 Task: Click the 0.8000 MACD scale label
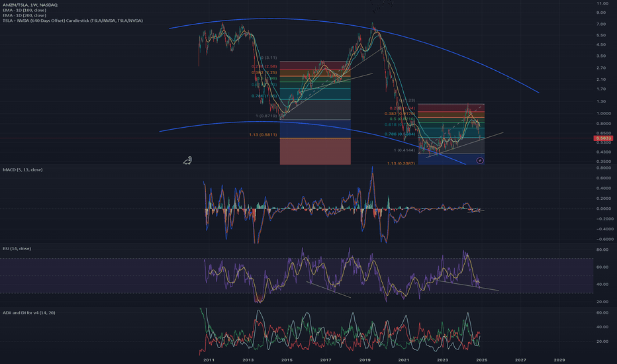click(x=603, y=167)
